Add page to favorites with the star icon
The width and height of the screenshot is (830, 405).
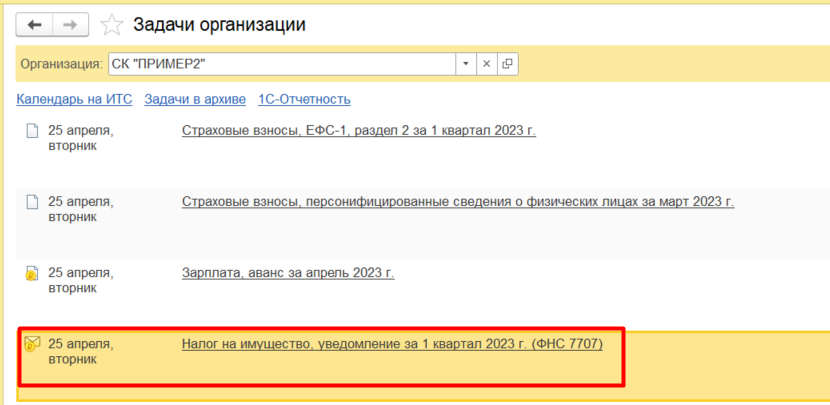(x=114, y=24)
